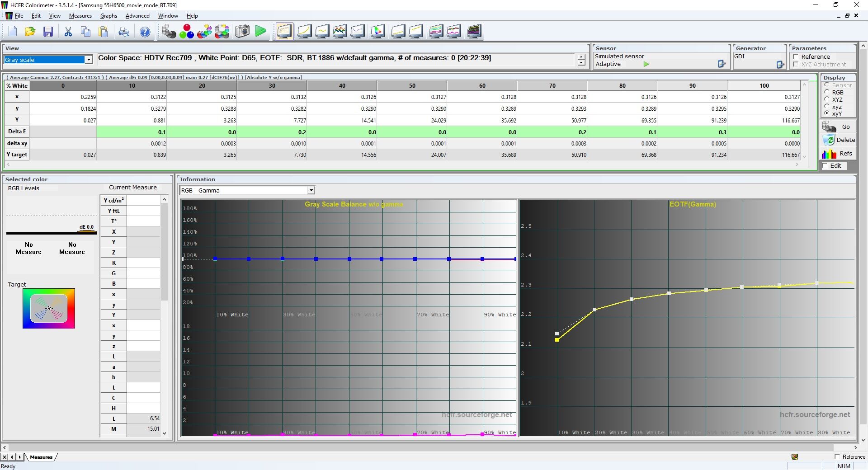Open a file with the folder icon
This screenshot has width=868, height=470.
[30, 31]
